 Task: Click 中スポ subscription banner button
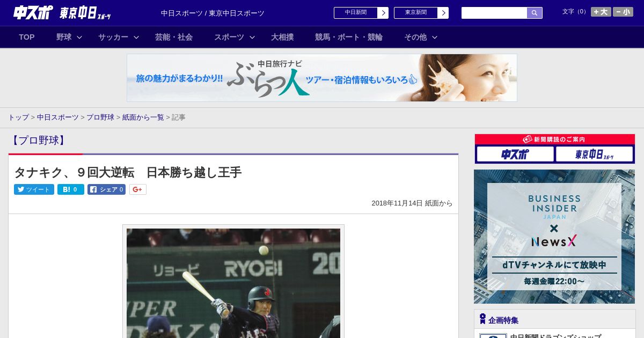pos(515,154)
